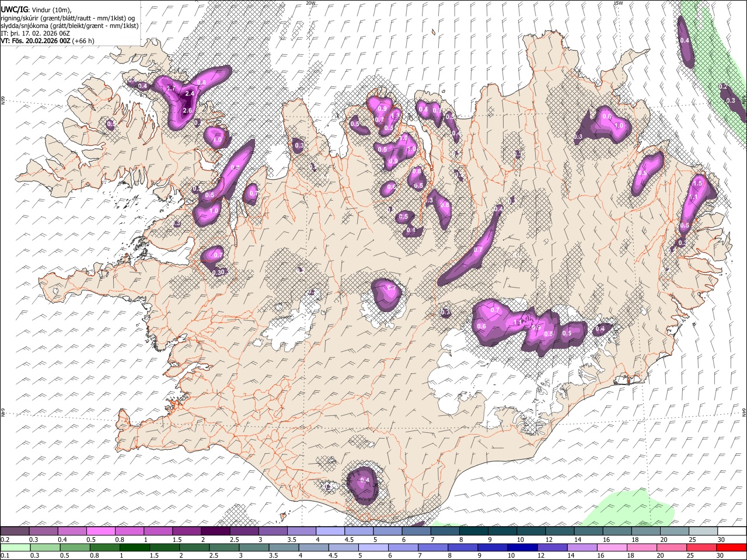This screenshot has width=747, height=560.
Task: Select the top-row swatch between 0.3 and 0.4
Action: point(44,531)
